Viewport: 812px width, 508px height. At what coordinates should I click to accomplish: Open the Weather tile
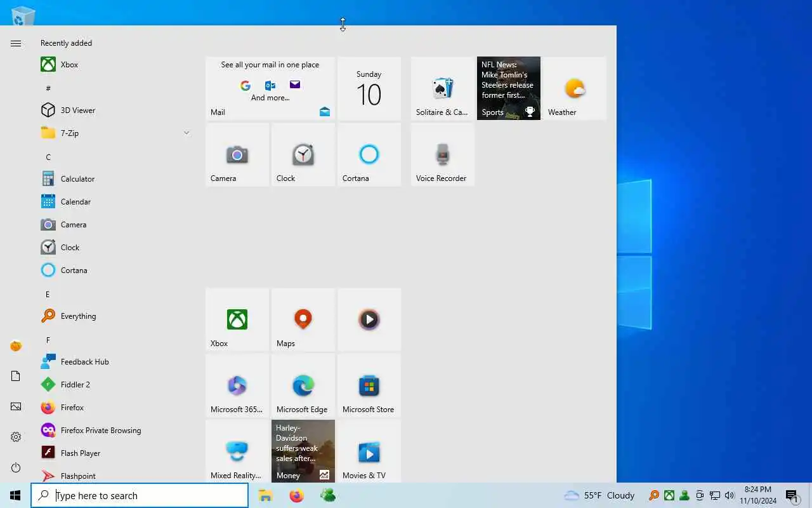tap(575, 88)
